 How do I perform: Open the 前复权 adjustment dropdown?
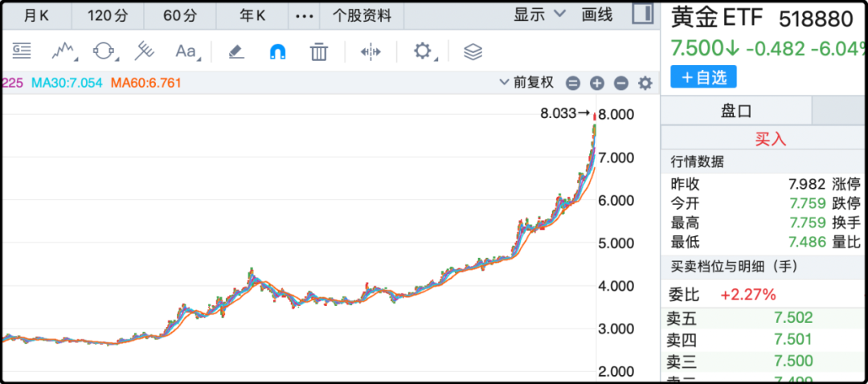coord(526,82)
